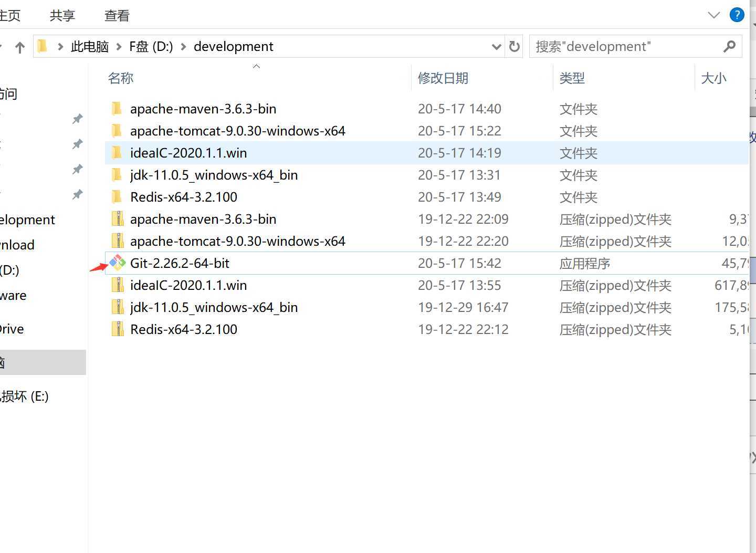This screenshot has width=756, height=553.
Task: Open the 共享 ribbon tab
Action: point(62,16)
